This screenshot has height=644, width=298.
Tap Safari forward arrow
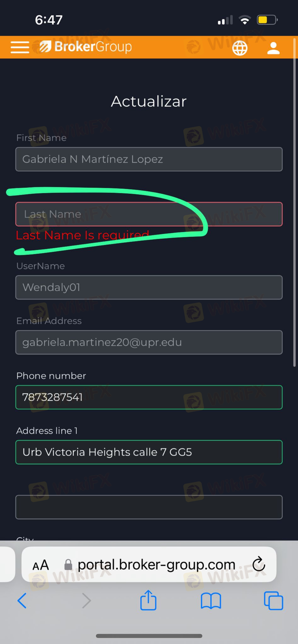86,601
